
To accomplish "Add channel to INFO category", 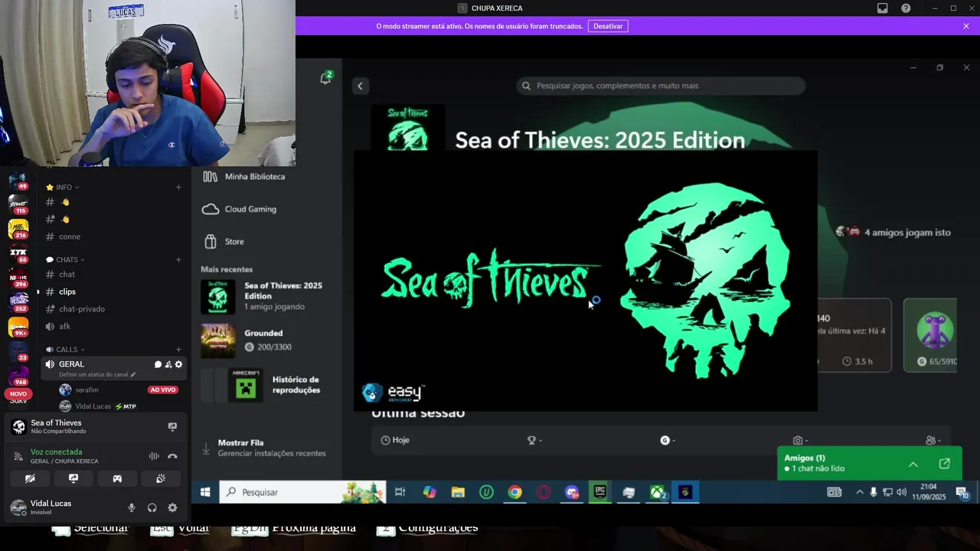I will 178,187.
